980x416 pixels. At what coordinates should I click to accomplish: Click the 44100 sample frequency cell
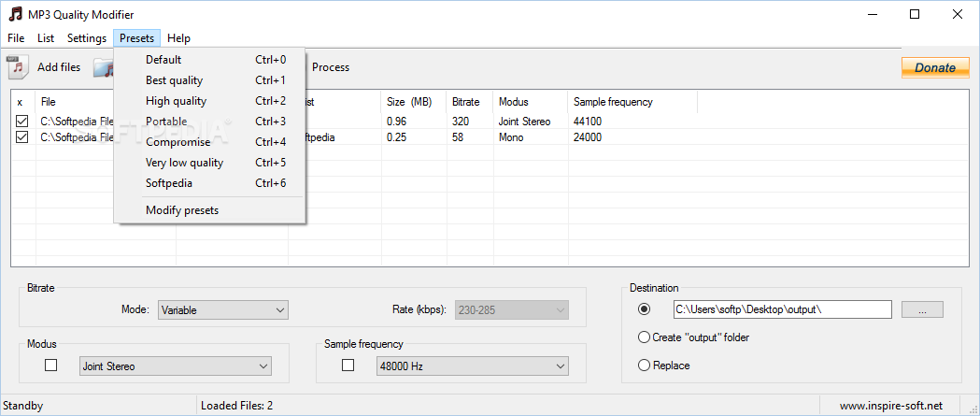point(588,122)
